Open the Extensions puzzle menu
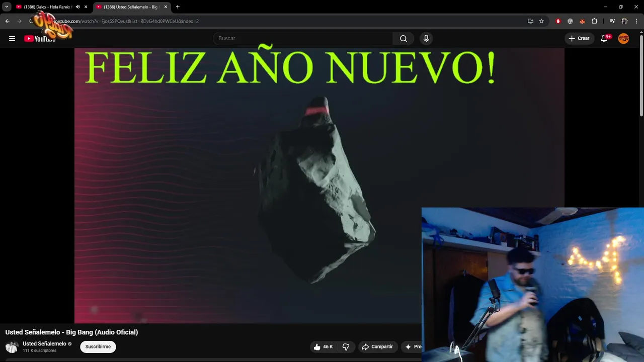Viewport: 644px width, 362px height. [x=594, y=21]
